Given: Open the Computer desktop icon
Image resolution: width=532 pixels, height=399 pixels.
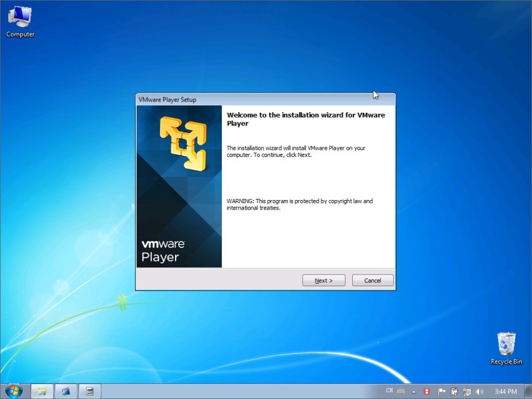Looking at the screenshot, I should 20,22.
